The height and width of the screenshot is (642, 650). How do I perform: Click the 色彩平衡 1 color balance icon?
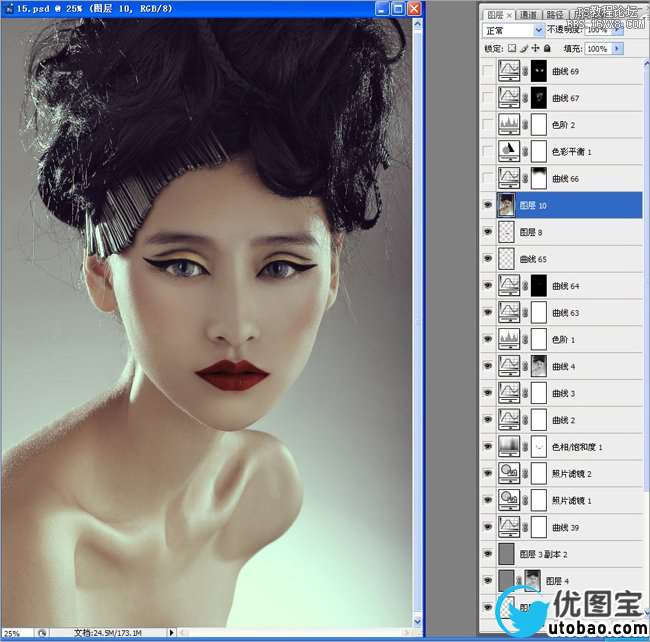pos(509,152)
